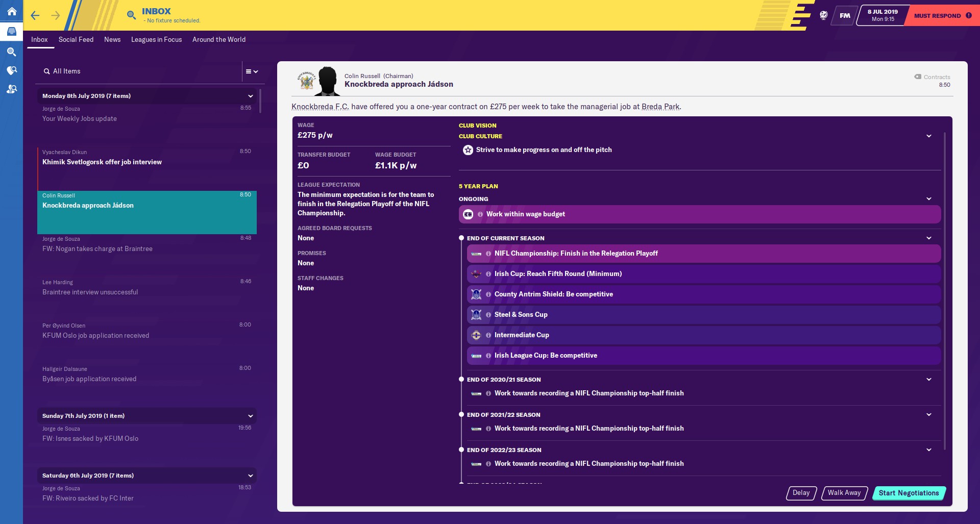
Task: Click Intermediate Cup competition icon
Action: (x=476, y=335)
